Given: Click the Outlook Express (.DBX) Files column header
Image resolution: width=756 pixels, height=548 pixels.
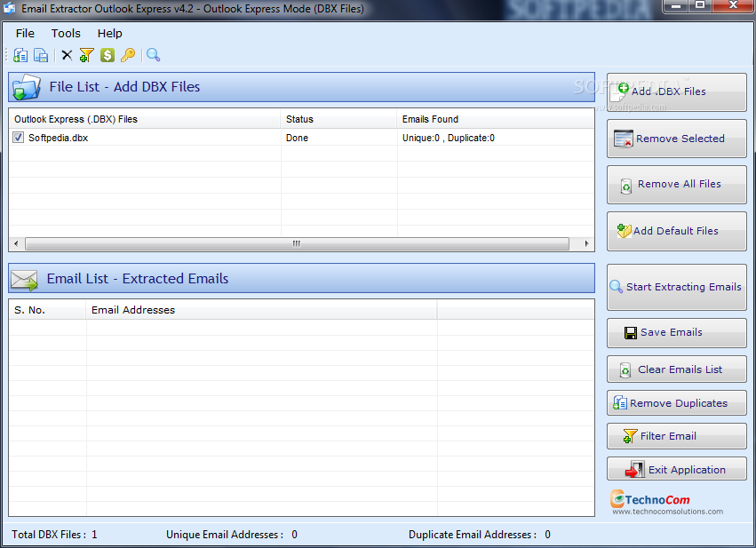Looking at the screenshot, I should (145, 119).
